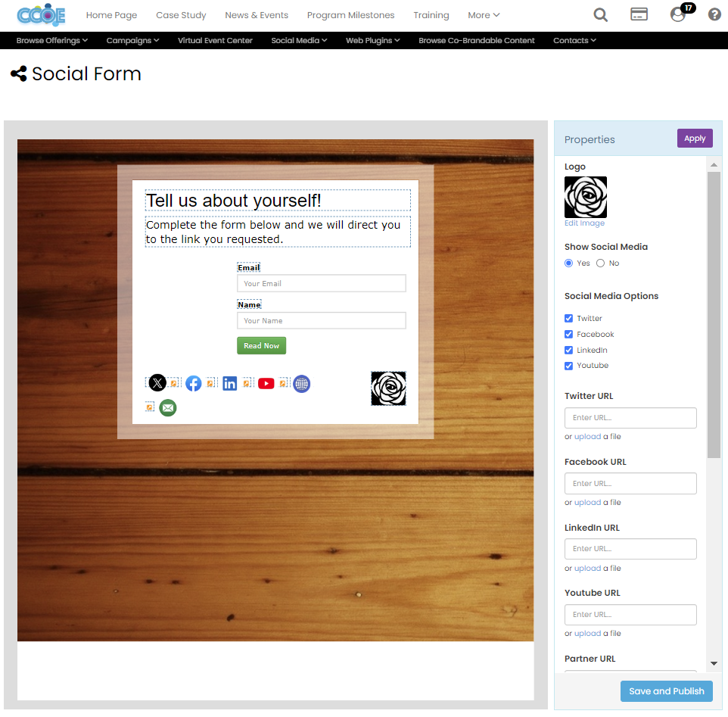728x717 pixels.
Task: Expand the Campaigns dropdown
Action: [x=132, y=40]
